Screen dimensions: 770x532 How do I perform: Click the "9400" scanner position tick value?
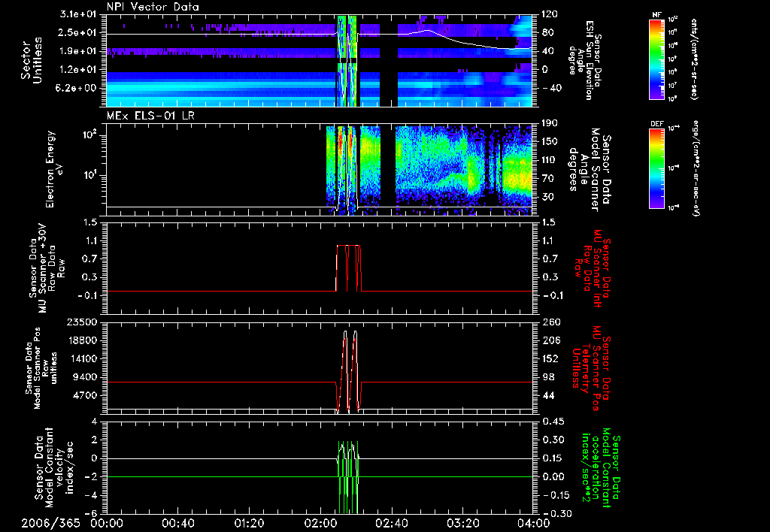pos(86,377)
